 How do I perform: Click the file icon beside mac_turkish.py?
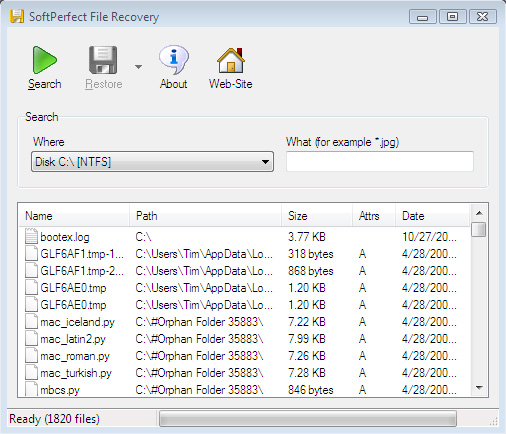[x=31, y=373]
